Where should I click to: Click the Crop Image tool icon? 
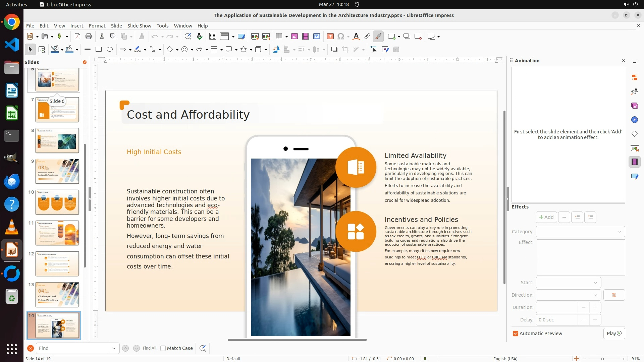345,50
